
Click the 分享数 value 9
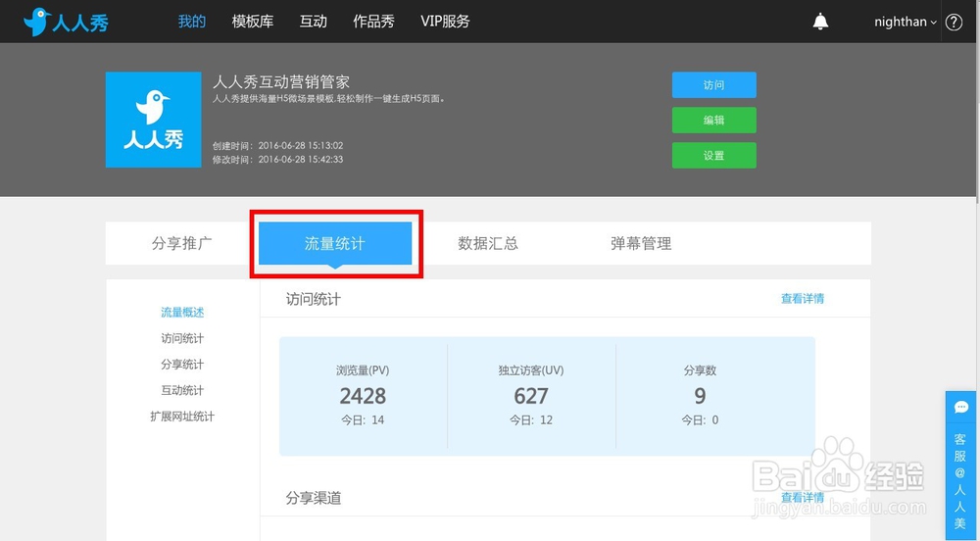(700, 396)
